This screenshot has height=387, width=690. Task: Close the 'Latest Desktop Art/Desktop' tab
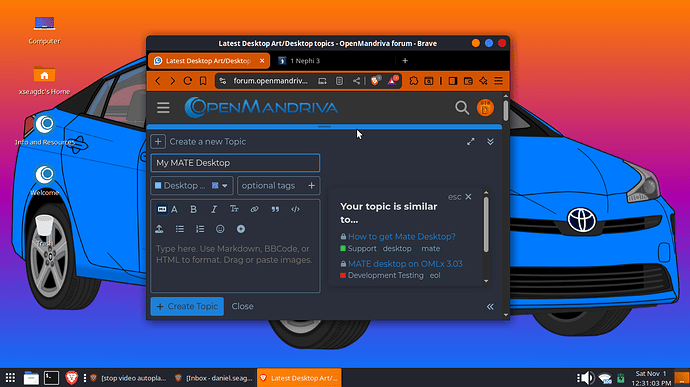coord(262,61)
